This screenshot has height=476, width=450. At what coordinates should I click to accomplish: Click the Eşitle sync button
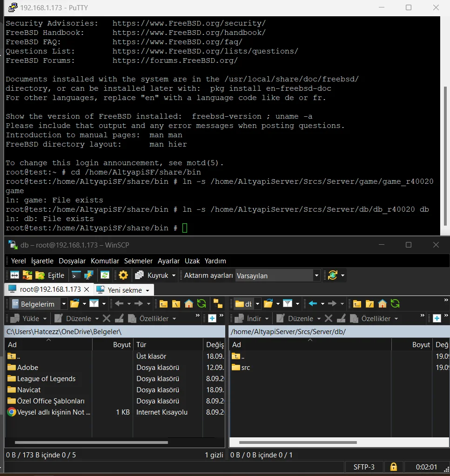[x=50, y=275]
